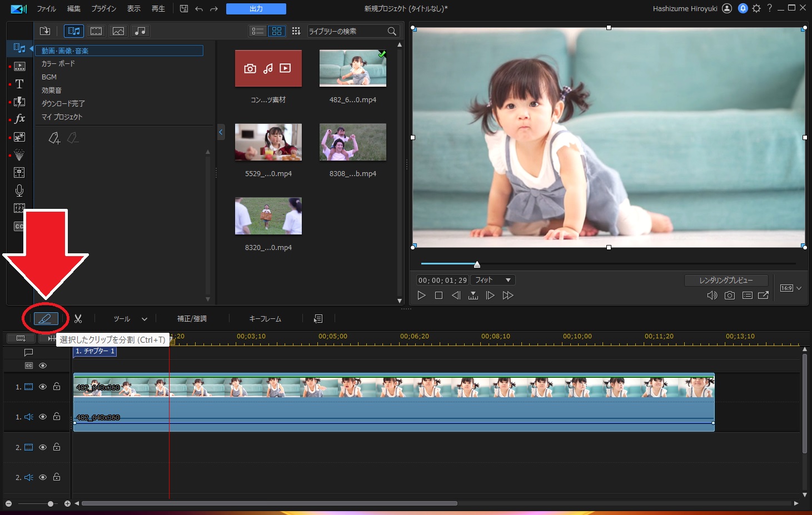Click the Add Tag icon

54,138
